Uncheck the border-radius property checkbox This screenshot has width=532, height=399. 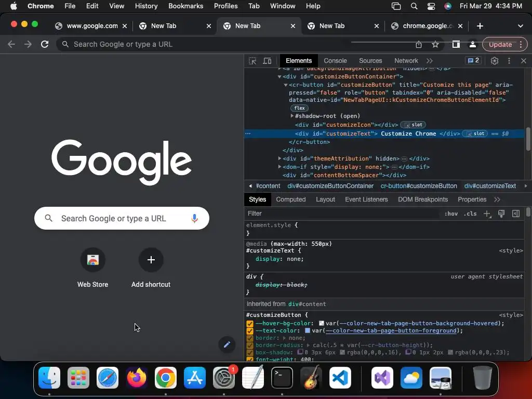[250, 345]
